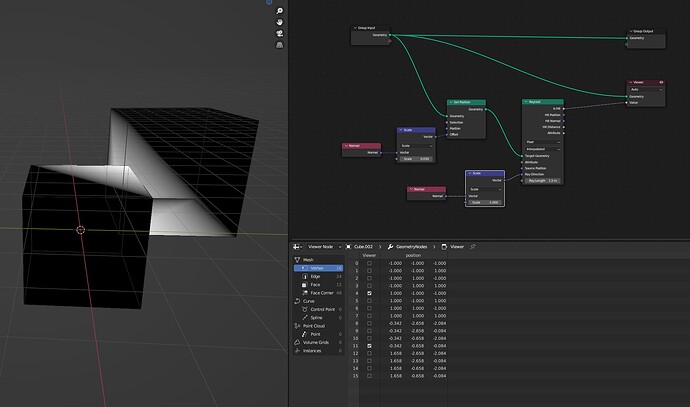Select the Edge domain row
Viewport: 690px width, 407px height.
[319, 277]
